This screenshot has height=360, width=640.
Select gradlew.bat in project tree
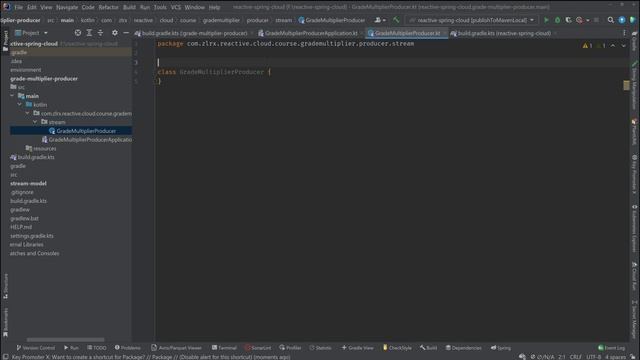(24, 218)
